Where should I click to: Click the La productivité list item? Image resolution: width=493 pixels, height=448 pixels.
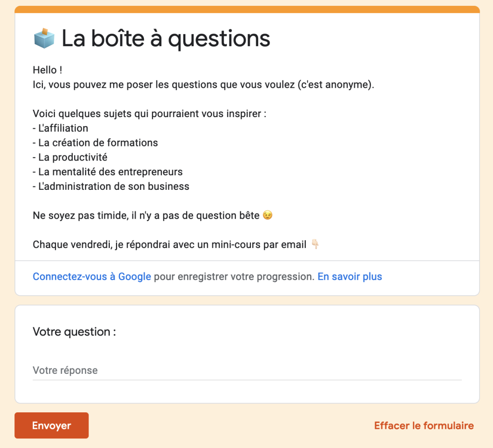(70, 157)
